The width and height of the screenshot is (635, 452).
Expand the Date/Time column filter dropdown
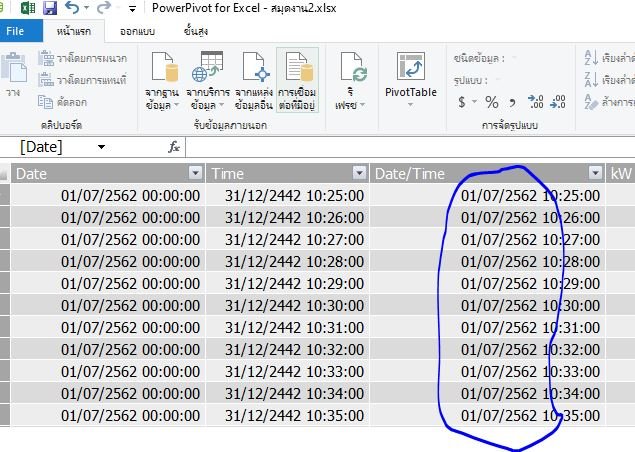click(x=595, y=174)
